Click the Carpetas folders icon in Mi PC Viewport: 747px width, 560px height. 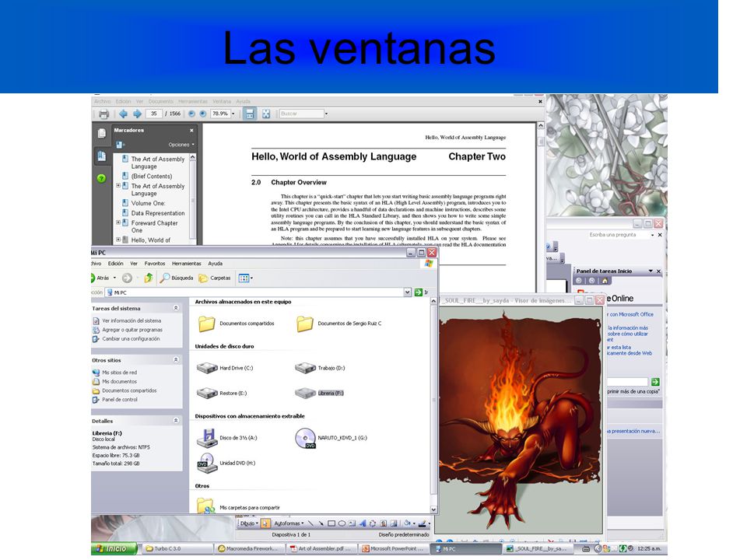pos(203,278)
